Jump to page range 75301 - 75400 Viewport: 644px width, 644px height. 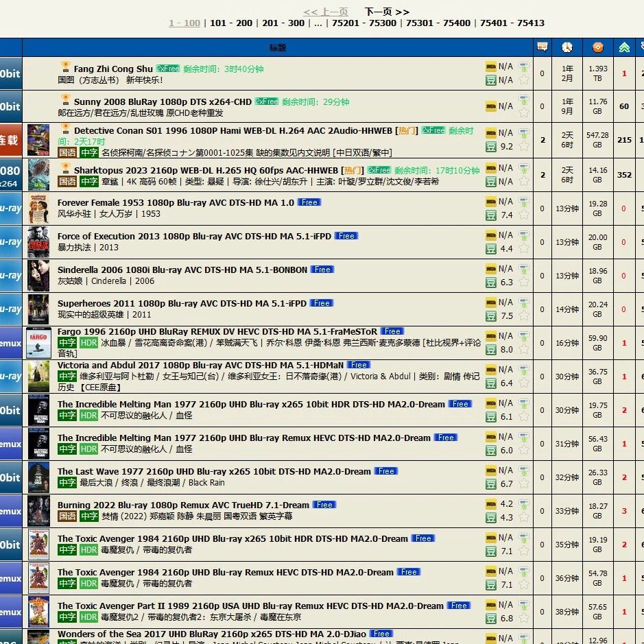pos(438,23)
